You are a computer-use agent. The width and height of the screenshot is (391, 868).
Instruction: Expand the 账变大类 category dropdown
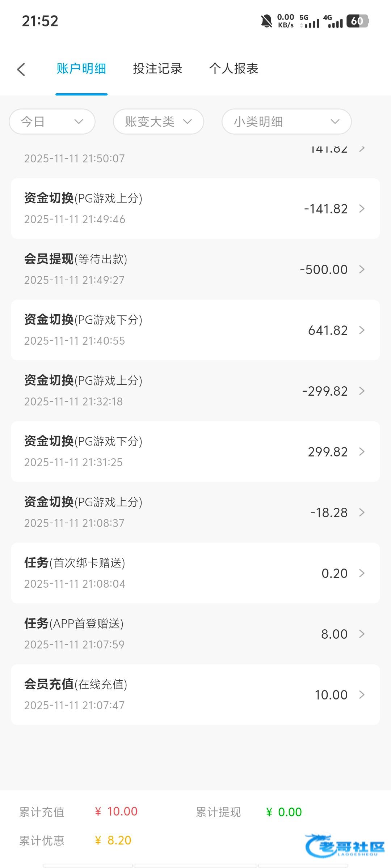coord(158,122)
